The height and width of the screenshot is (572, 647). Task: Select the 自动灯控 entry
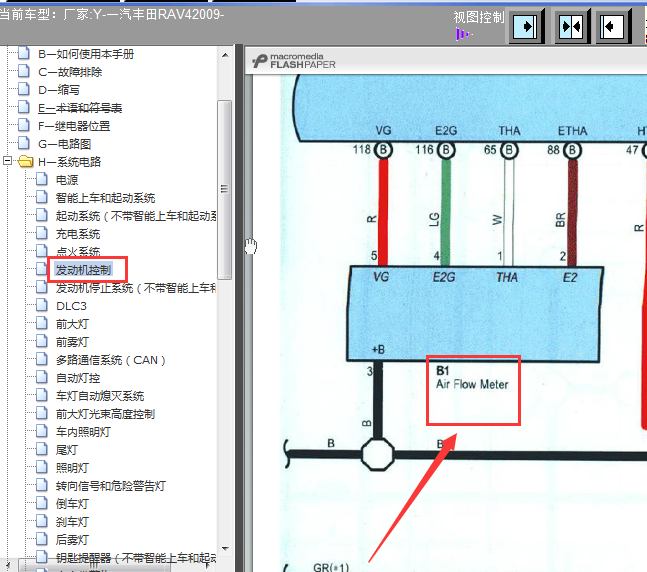[x=78, y=378]
